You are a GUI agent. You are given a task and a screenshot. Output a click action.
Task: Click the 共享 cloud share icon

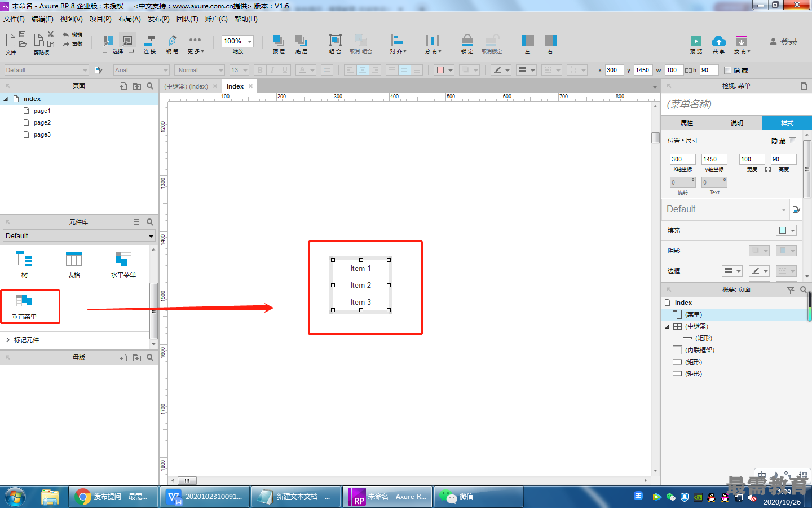click(718, 44)
